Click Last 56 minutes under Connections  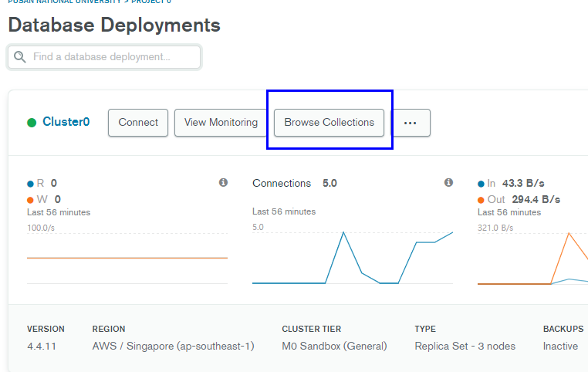tap(284, 211)
